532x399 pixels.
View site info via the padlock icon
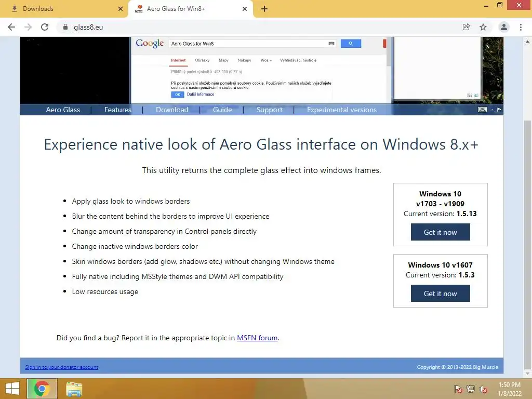[x=65, y=27]
